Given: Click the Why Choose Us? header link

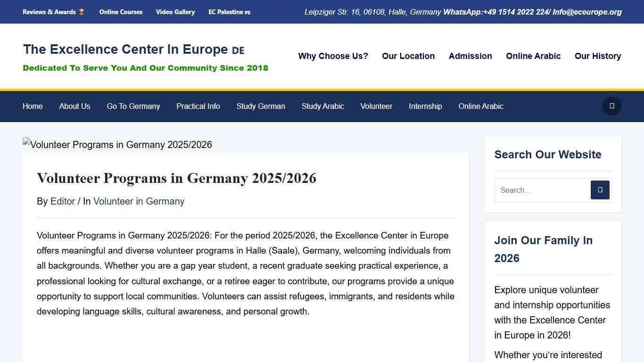Looking at the screenshot, I should pyautogui.click(x=333, y=56).
